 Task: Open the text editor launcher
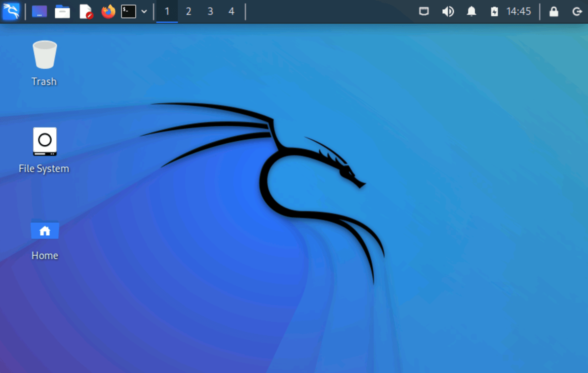(x=86, y=11)
